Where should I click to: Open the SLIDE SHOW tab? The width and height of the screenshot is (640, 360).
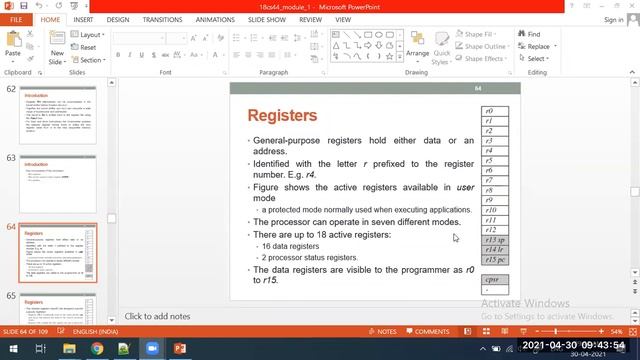(x=267, y=20)
